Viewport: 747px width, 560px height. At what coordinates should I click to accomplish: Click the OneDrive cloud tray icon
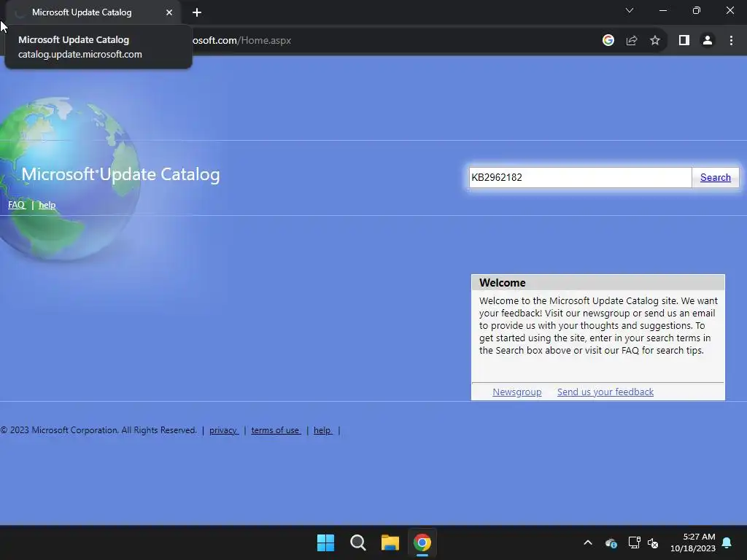tap(611, 542)
